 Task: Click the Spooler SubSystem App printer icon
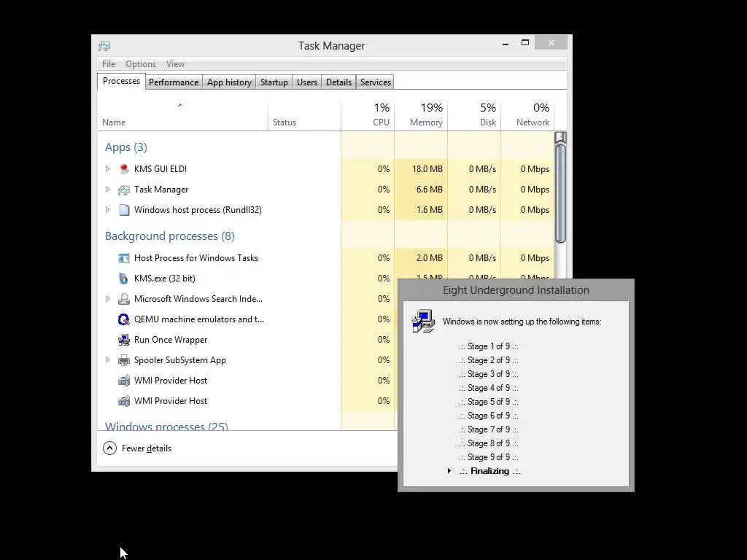[124, 360]
